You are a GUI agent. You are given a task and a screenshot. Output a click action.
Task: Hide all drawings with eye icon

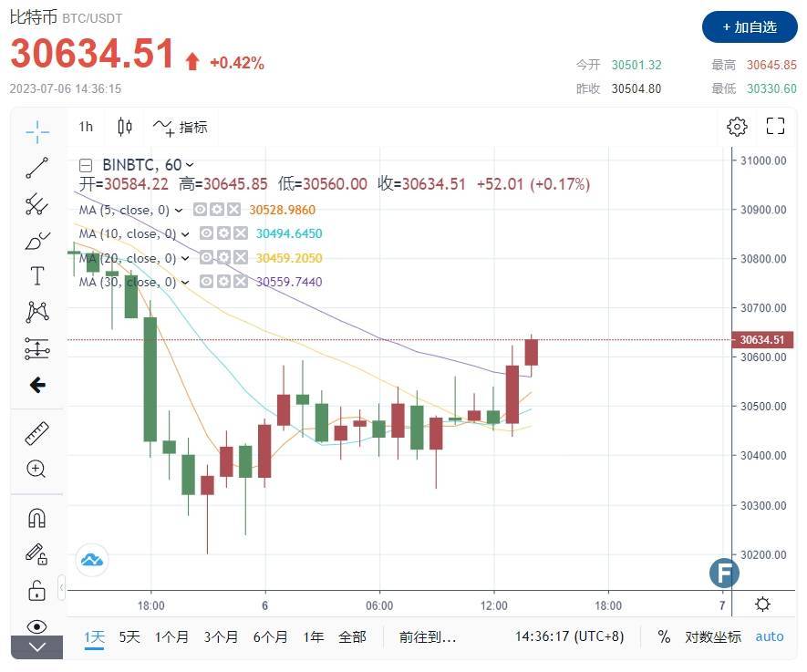tap(36, 626)
